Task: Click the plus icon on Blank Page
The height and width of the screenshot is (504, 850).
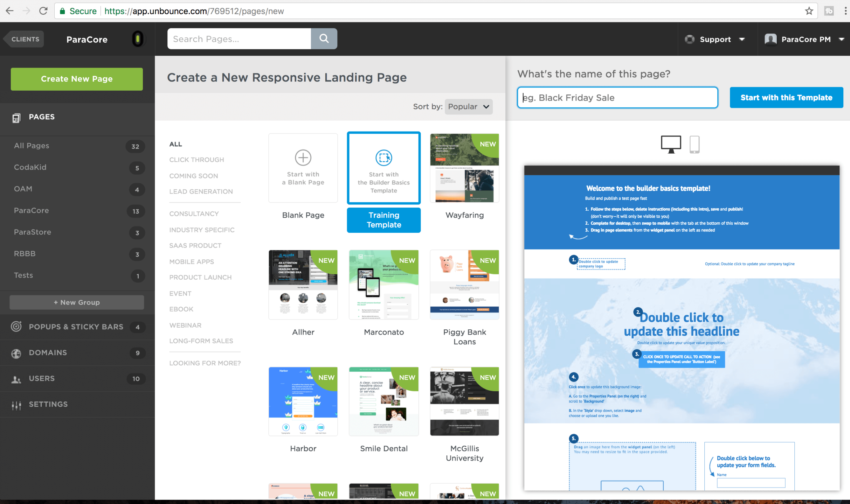Action: coord(303,157)
